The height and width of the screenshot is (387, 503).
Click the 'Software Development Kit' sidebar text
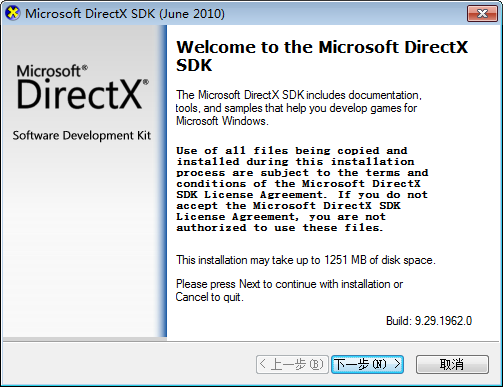tap(82, 135)
